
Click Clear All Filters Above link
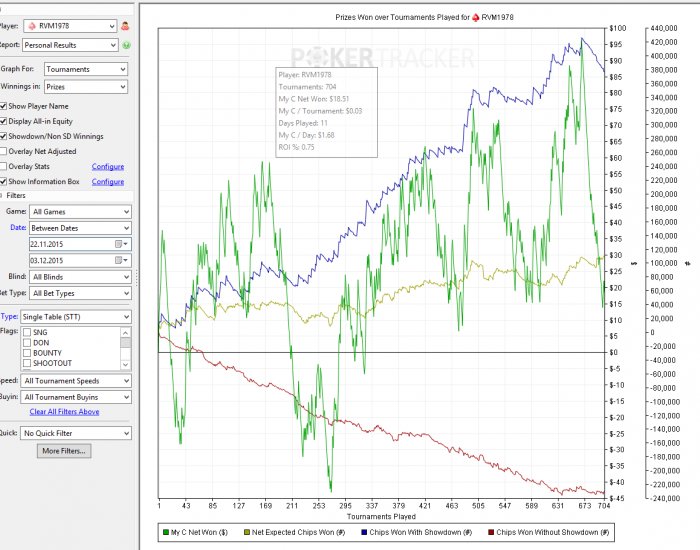click(64, 412)
